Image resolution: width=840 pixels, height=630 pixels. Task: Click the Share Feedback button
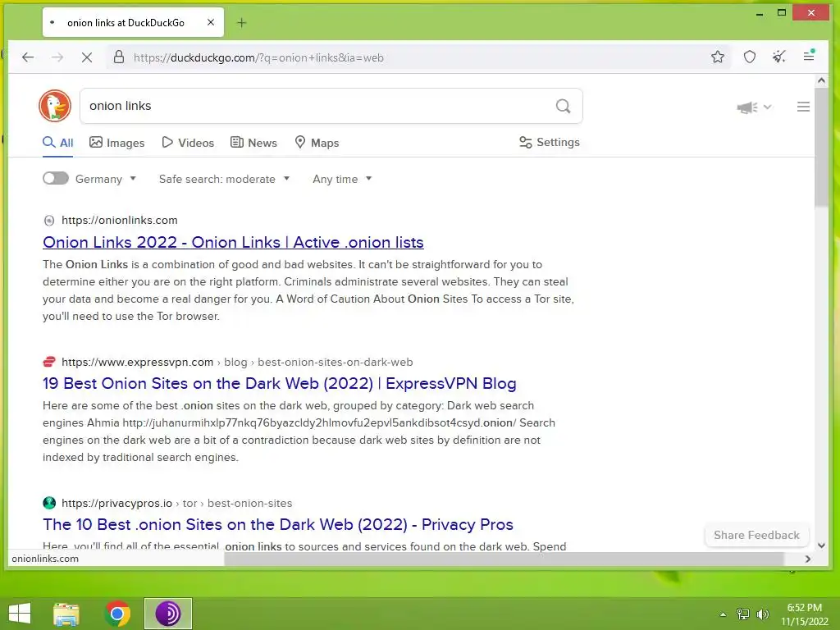(756, 535)
